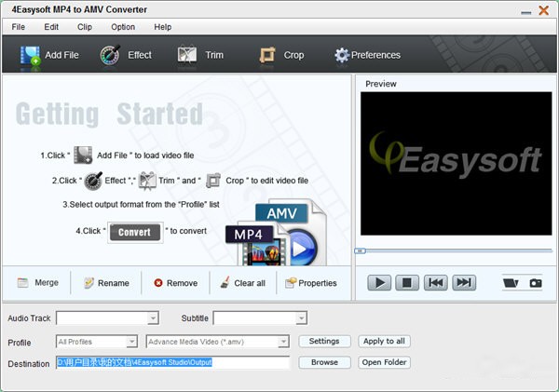Click Effect icon in Getting Started step 2
Screen dimensions: 559x392
(x=93, y=181)
